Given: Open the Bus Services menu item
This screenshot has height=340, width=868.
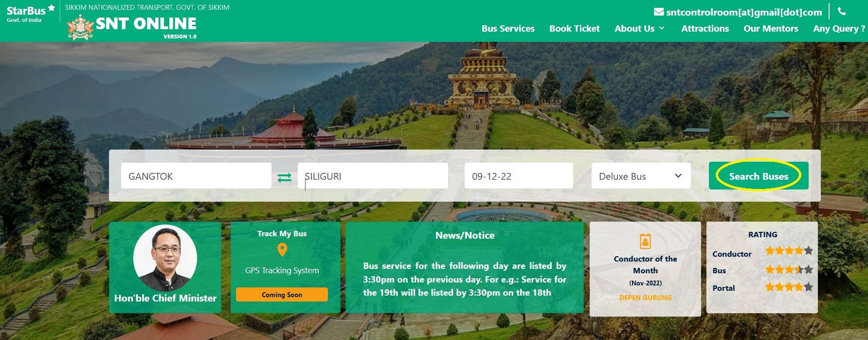Looking at the screenshot, I should click(508, 28).
